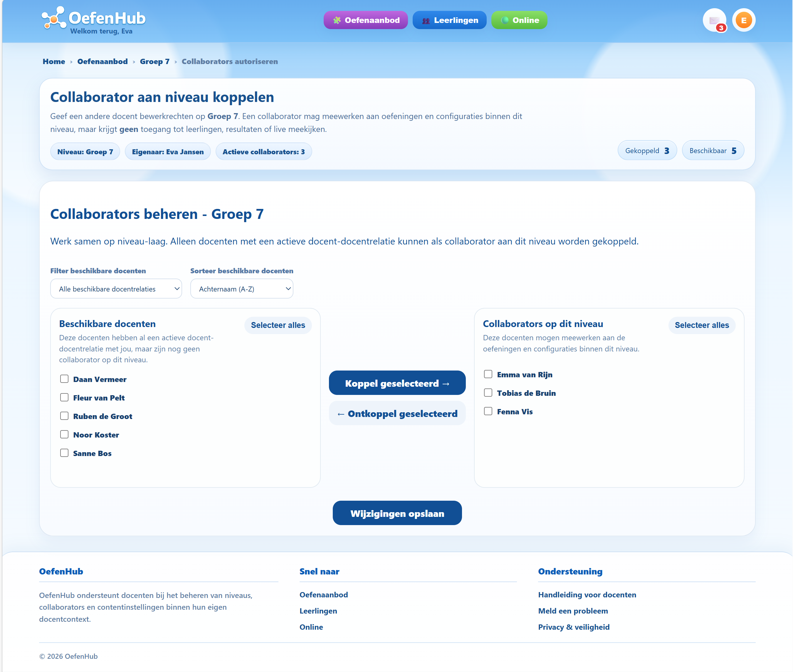The image size is (793, 672).
Task: Save with Wijzigingen opslaan button
Action: point(397,513)
